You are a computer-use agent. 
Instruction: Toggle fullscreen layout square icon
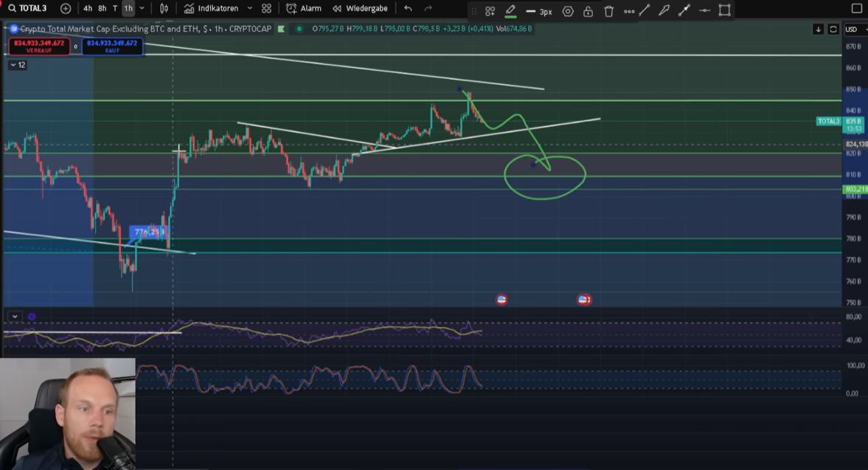[855, 8]
